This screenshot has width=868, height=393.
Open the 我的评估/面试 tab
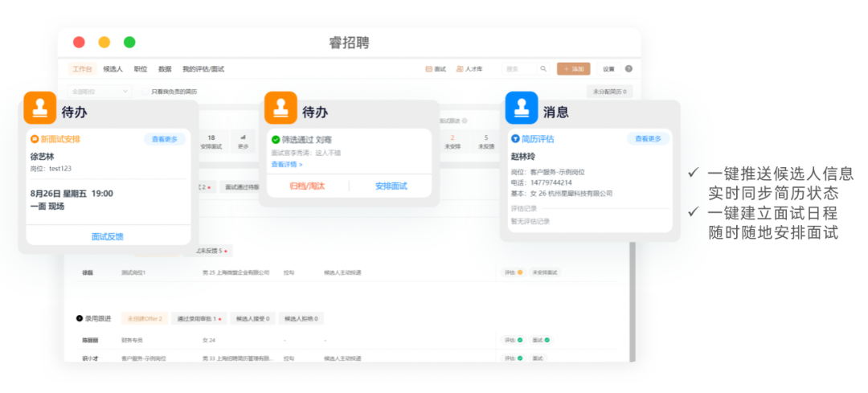pyautogui.click(x=203, y=69)
